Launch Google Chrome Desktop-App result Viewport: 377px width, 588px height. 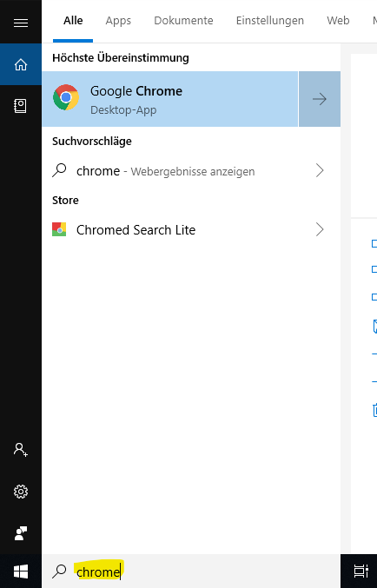coord(170,99)
